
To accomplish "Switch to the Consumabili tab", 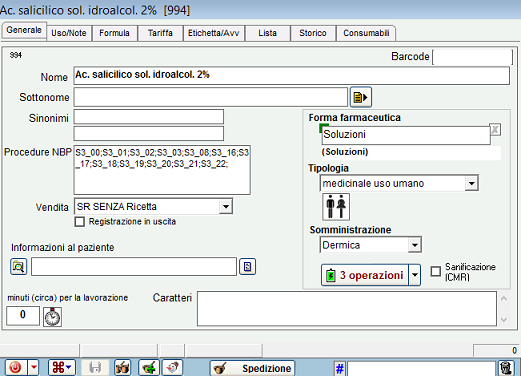I will tap(366, 33).
